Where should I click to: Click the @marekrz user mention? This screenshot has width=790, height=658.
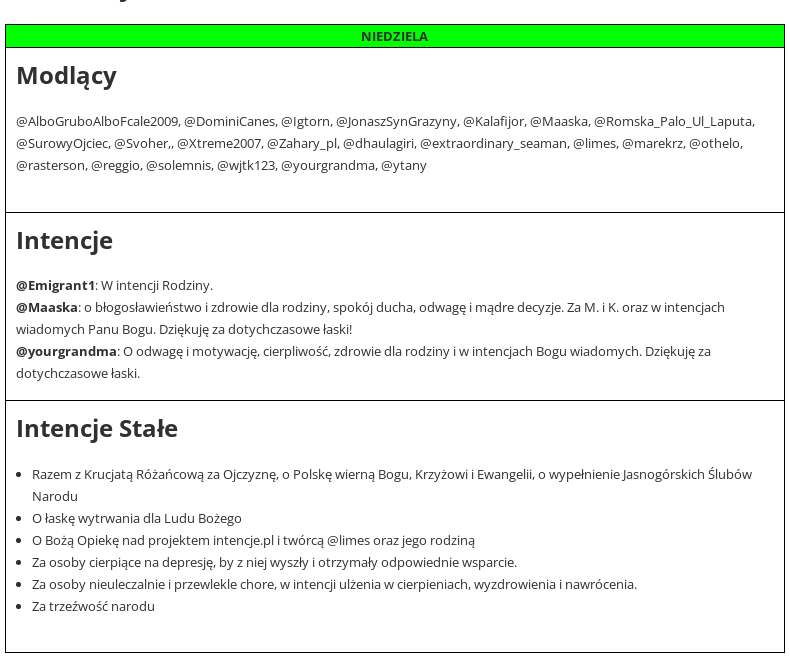tap(652, 144)
